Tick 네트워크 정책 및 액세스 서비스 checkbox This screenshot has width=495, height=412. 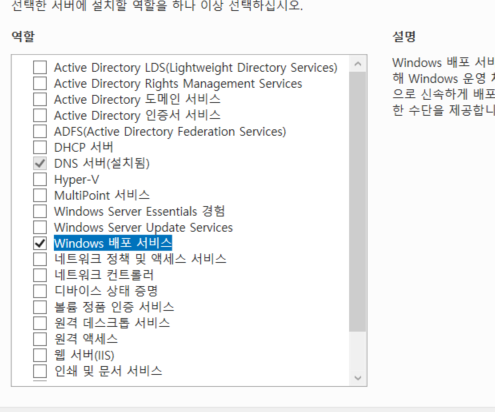click(40, 259)
